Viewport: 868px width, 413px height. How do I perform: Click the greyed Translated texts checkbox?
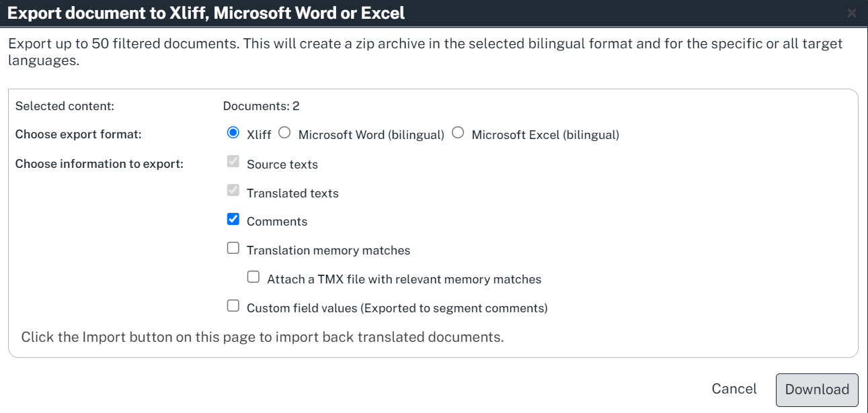(233, 191)
